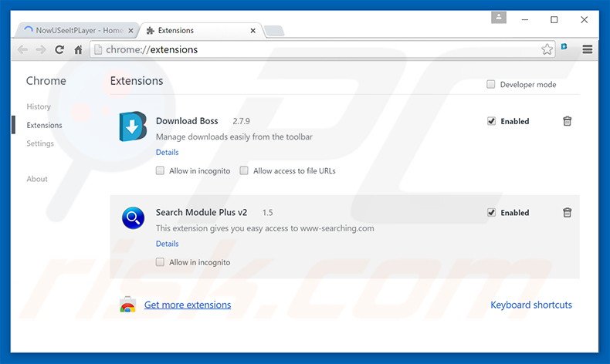Reload the current page
The width and height of the screenshot is (610, 364).
(59, 49)
